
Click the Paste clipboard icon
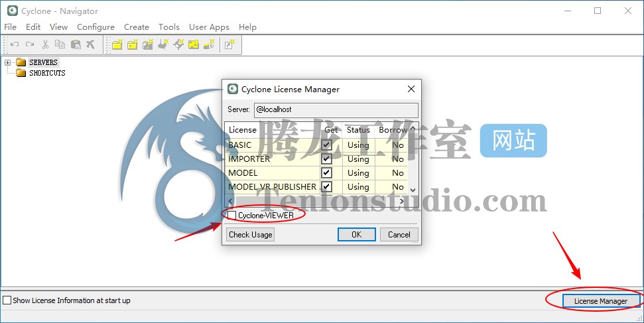[76, 44]
